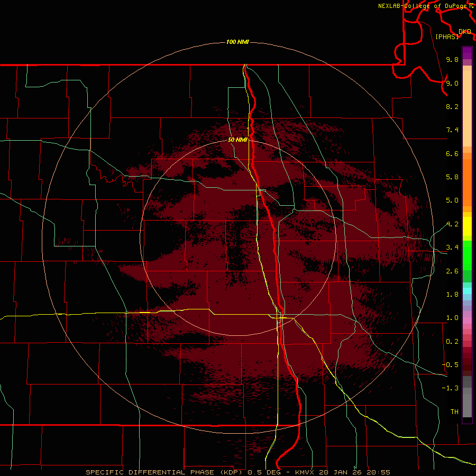This screenshot has height=476, width=476.
Task: Click the 8.2 value on the scale
Action: (x=452, y=106)
